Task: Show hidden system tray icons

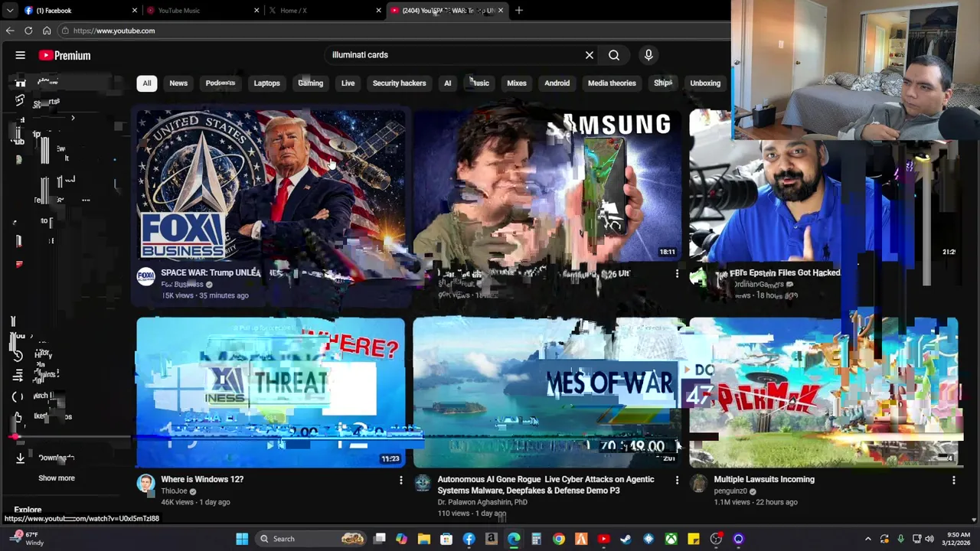Action: [x=868, y=539]
